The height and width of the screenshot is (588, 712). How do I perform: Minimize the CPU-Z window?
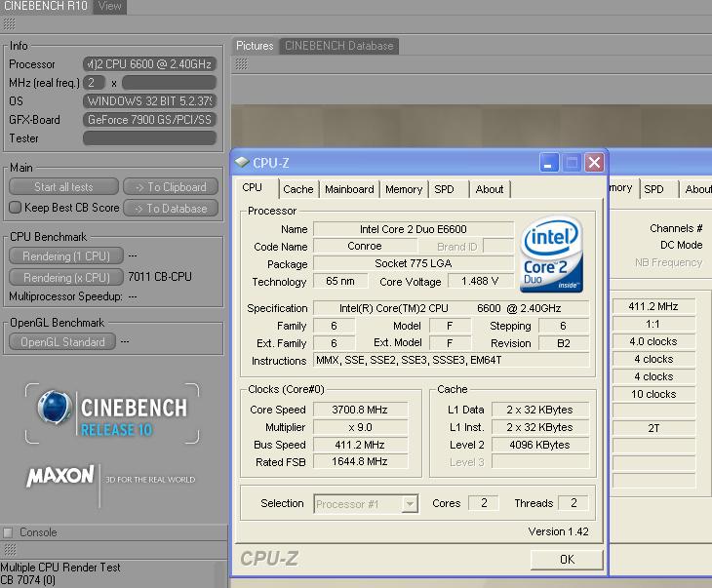(x=548, y=163)
